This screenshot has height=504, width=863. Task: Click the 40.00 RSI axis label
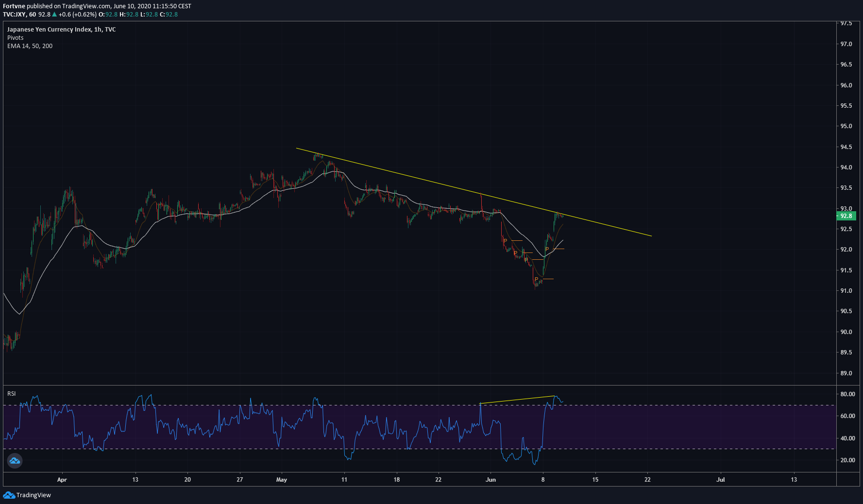[847, 438]
